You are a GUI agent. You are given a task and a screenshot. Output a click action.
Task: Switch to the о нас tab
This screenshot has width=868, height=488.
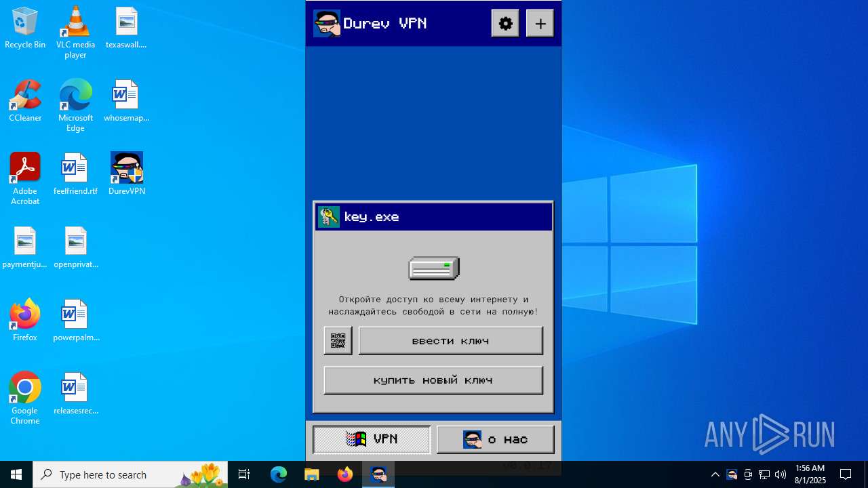(495, 439)
